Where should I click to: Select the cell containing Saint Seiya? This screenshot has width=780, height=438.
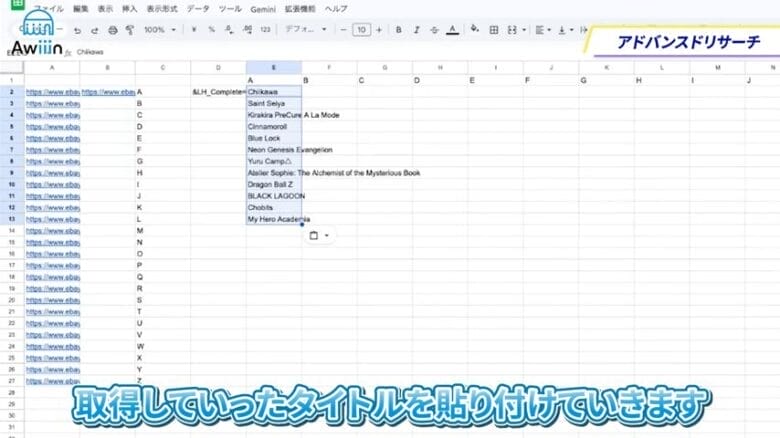pos(274,104)
